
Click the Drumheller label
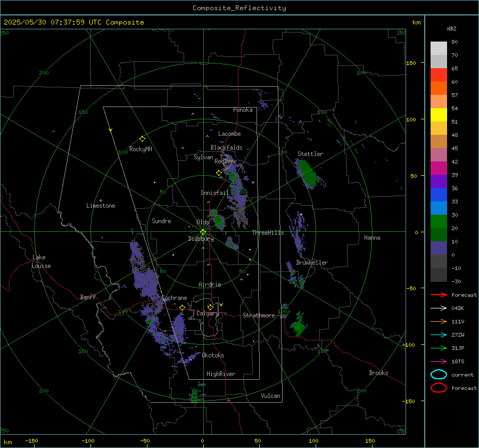312,263
